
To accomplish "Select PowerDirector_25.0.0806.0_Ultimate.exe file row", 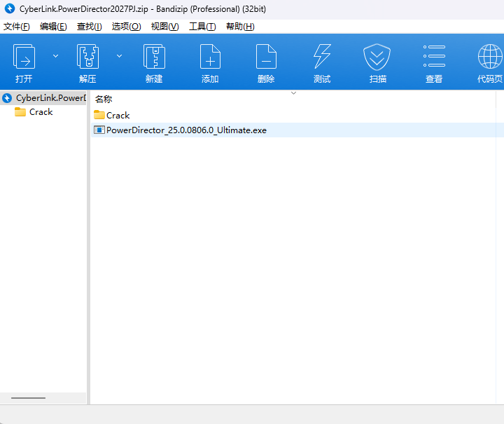I will [x=297, y=130].
